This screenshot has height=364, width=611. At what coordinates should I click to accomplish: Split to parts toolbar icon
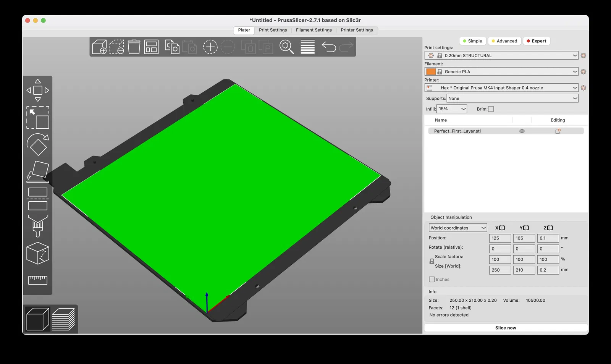tap(266, 47)
